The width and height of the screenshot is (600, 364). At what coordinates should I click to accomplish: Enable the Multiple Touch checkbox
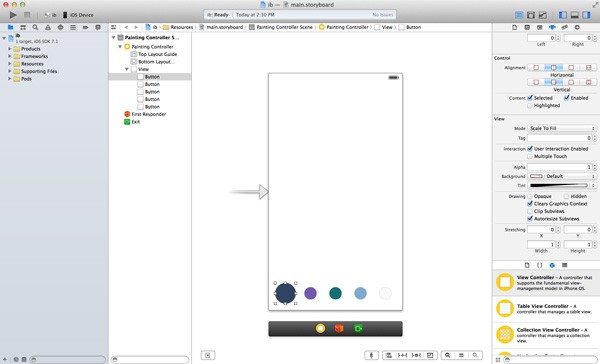(530, 156)
